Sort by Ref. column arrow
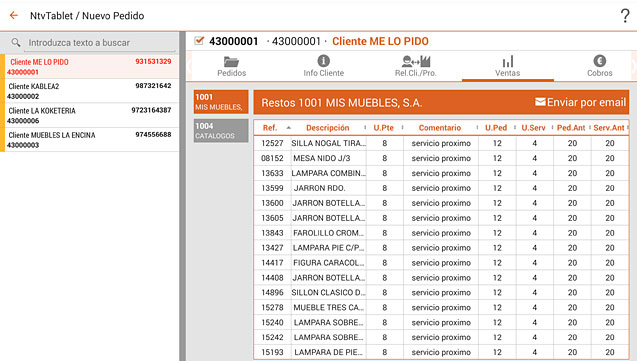This screenshot has height=361, width=637. (288, 128)
